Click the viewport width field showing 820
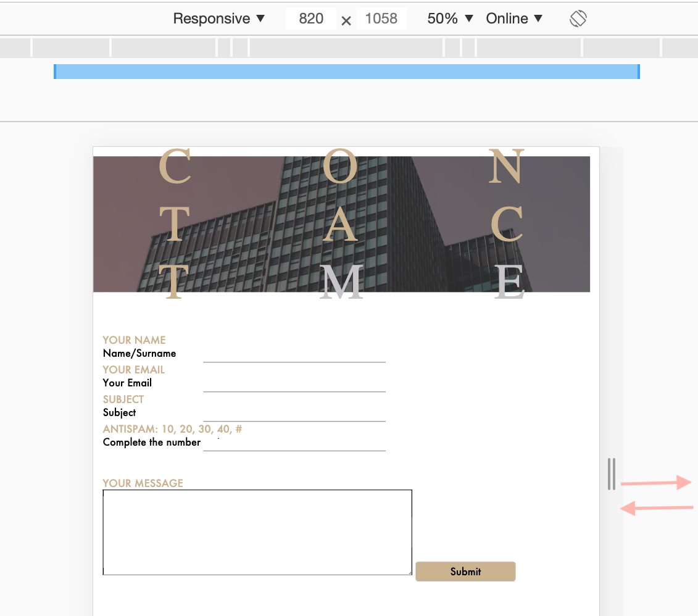 tap(310, 19)
